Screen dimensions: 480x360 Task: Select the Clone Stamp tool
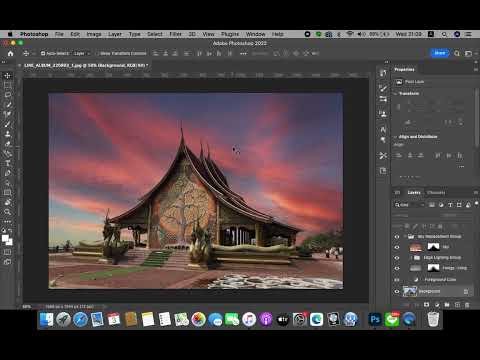click(x=7, y=134)
